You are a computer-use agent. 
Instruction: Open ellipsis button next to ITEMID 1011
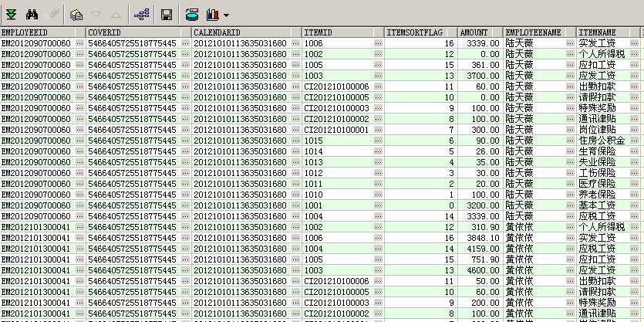tap(378, 184)
